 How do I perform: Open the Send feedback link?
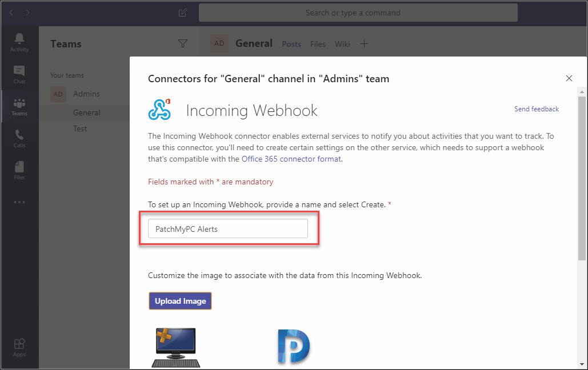click(x=536, y=108)
